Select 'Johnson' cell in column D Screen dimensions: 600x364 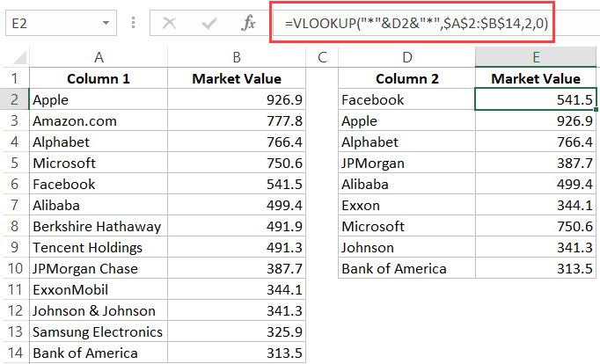point(406,247)
